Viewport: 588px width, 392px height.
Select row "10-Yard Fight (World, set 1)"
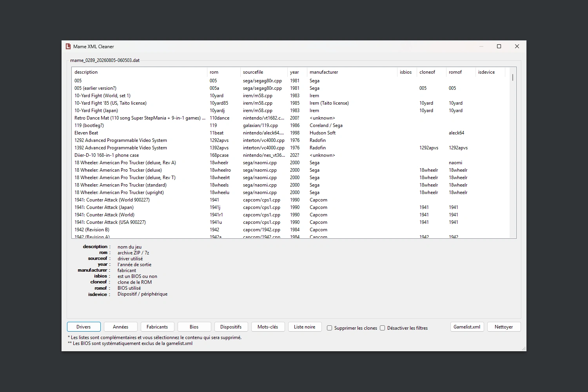291,96
